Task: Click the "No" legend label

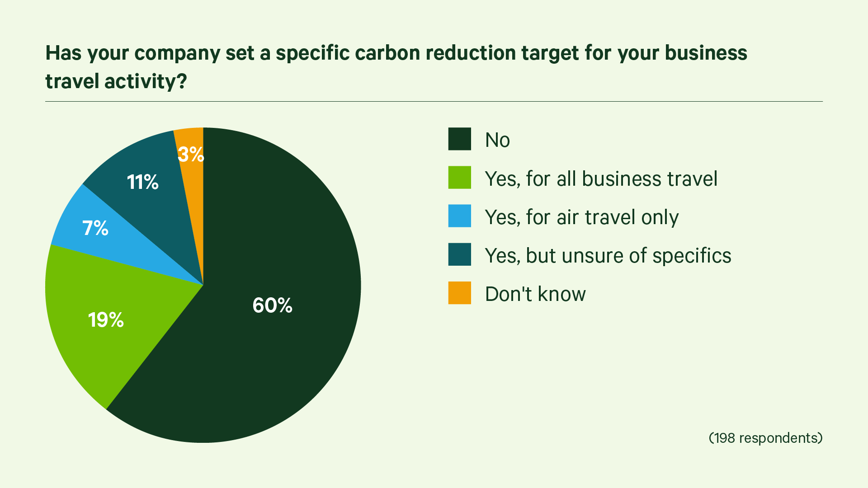Action: pos(497,140)
